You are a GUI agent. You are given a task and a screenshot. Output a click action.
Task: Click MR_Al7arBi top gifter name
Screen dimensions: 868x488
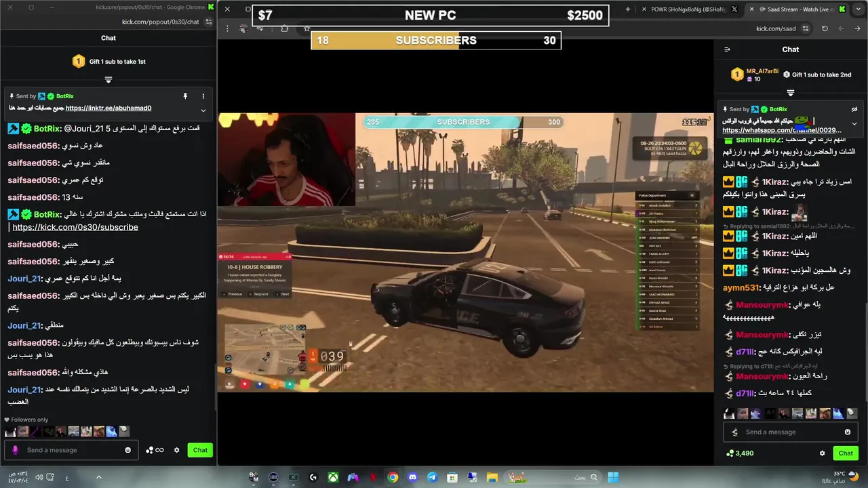[762, 71]
